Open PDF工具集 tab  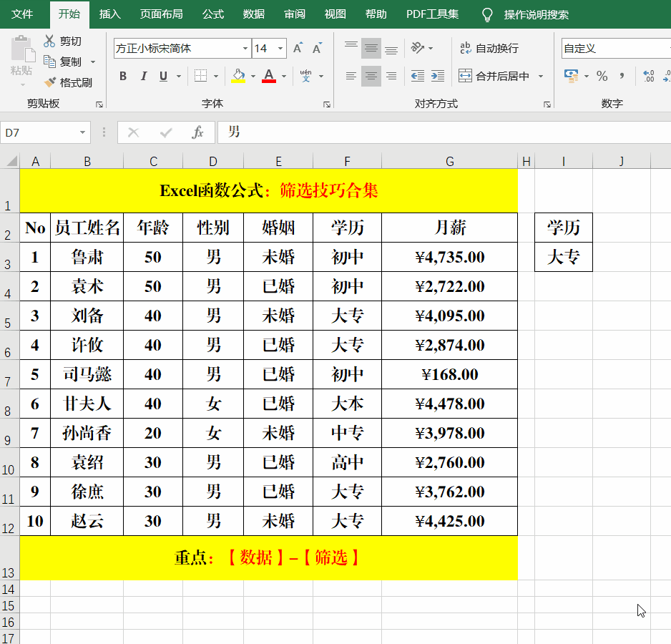[x=432, y=14]
